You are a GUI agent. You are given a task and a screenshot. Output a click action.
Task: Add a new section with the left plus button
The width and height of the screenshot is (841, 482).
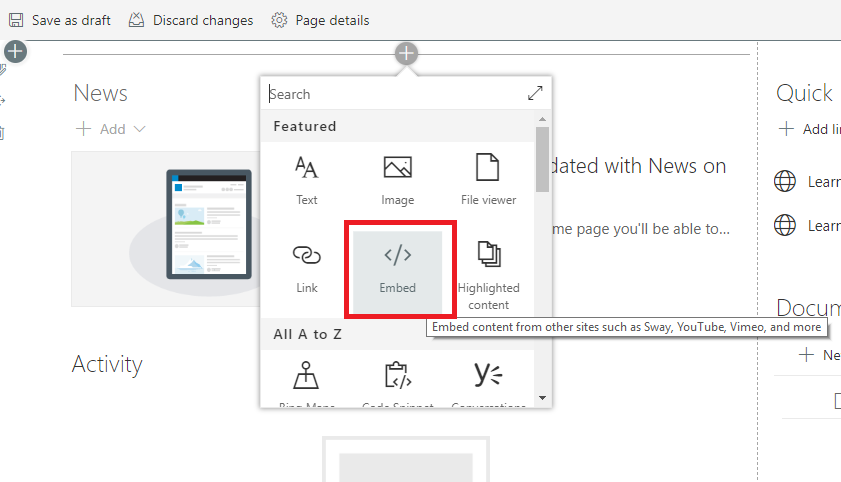16,51
